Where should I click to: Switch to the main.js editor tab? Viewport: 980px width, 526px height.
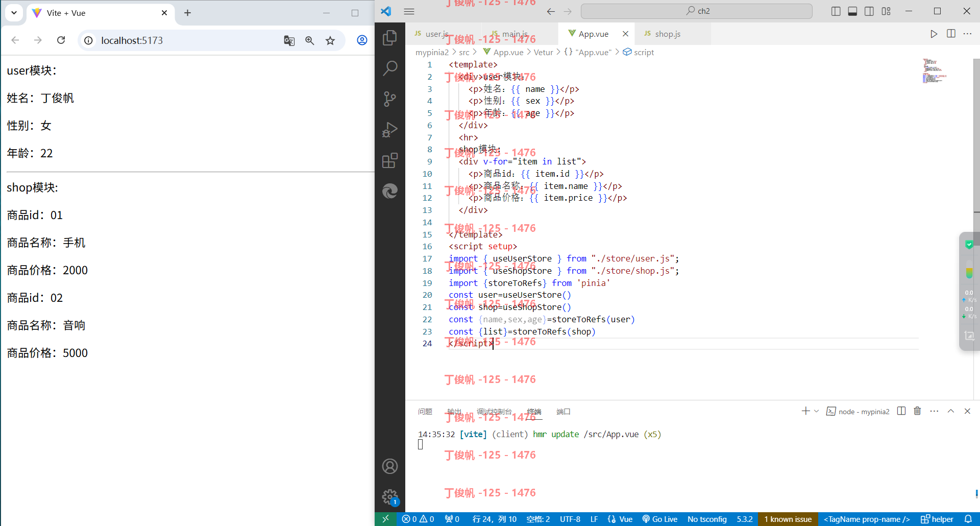point(520,34)
